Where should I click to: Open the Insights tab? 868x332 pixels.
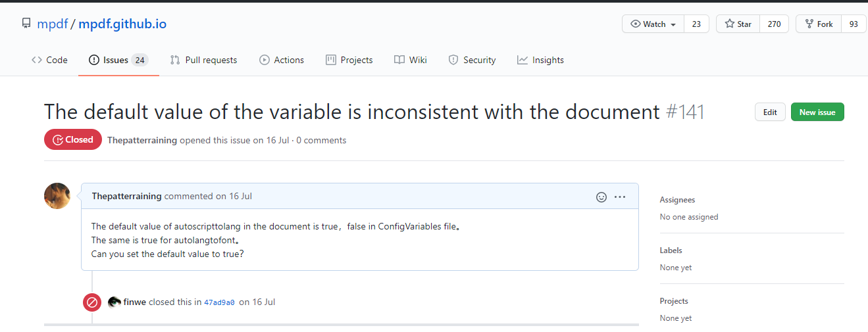(x=540, y=60)
